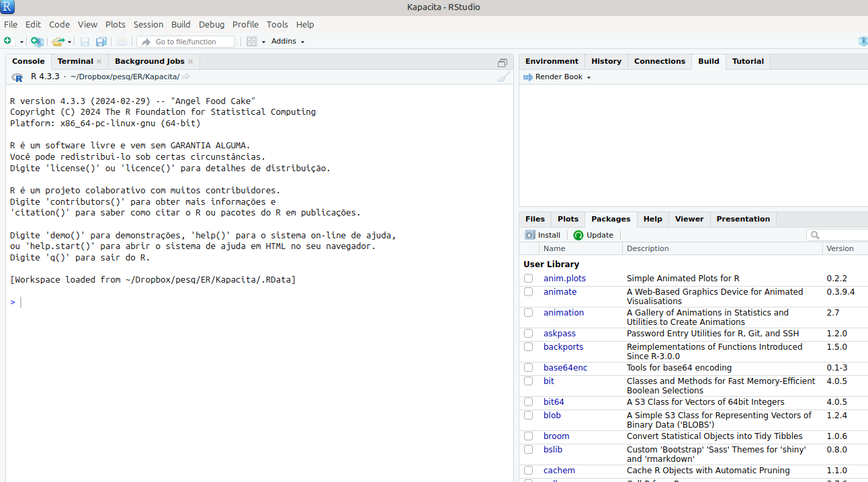
Task: Click the RStudio window logo icon
Action: point(7,7)
